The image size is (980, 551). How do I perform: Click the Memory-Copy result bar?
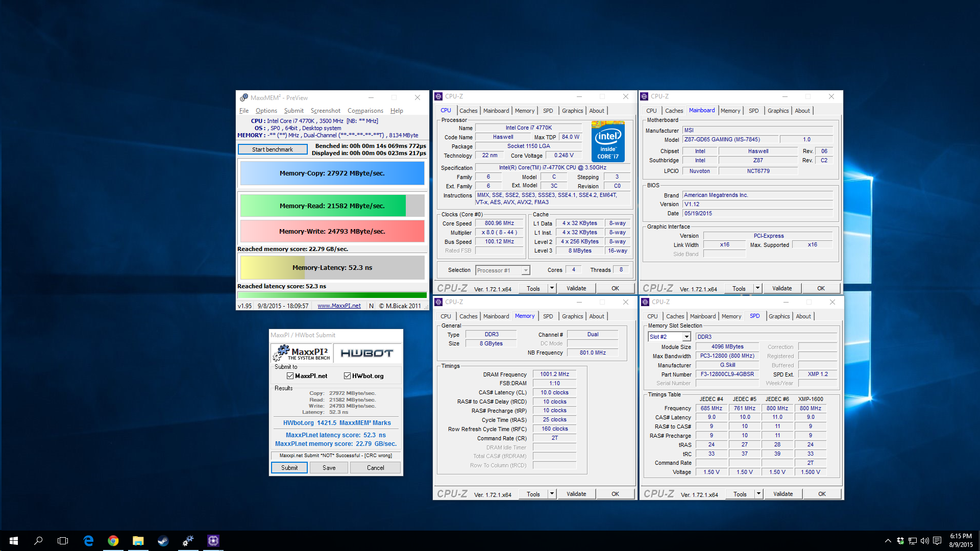point(332,173)
